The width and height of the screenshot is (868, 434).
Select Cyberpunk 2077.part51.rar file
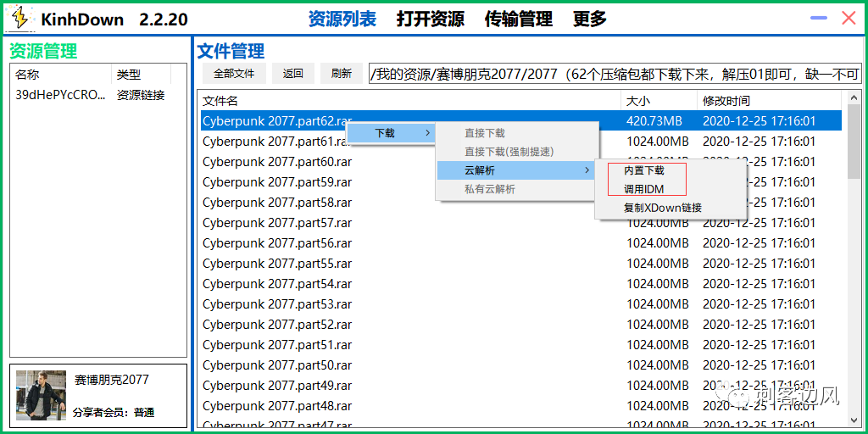click(277, 345)
